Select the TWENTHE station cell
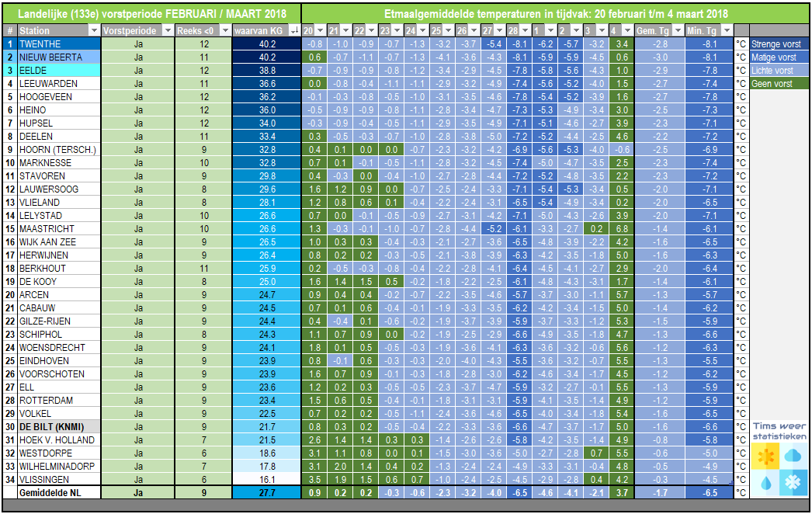The height and width of the screenshot is (514, 812). pos(58,44)
